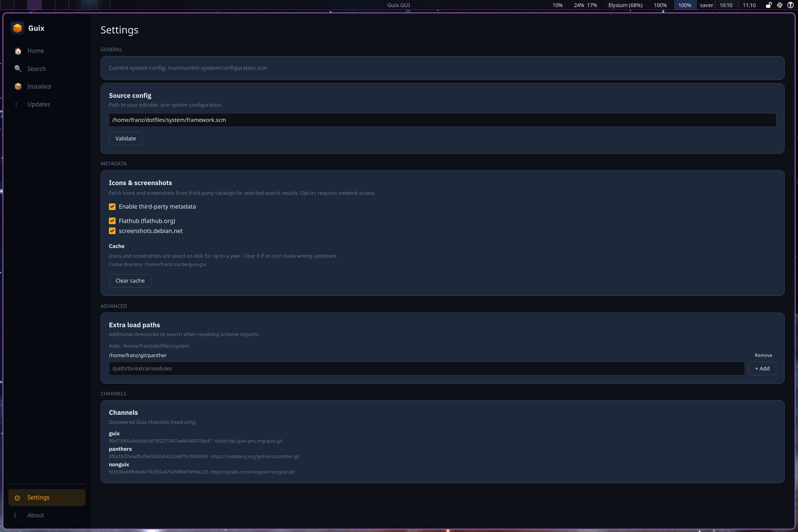Click the source config path field
Viewport: 798px width, 532px height.
(x=443, y=120)
